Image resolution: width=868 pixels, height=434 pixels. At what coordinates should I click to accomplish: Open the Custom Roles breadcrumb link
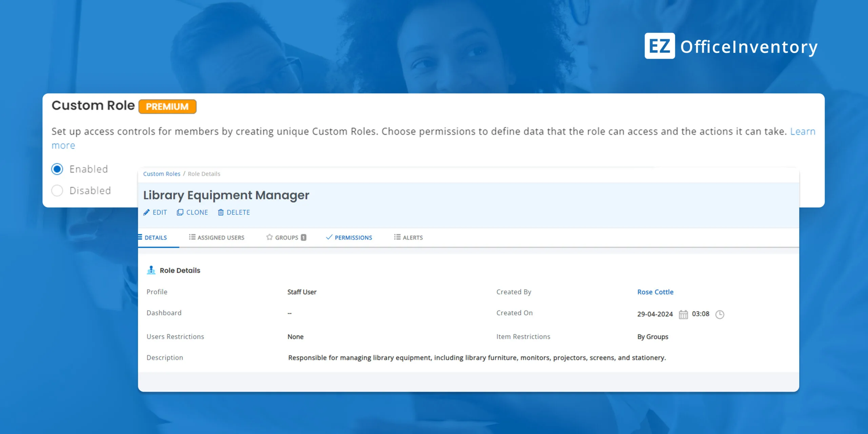click(161, 174)
